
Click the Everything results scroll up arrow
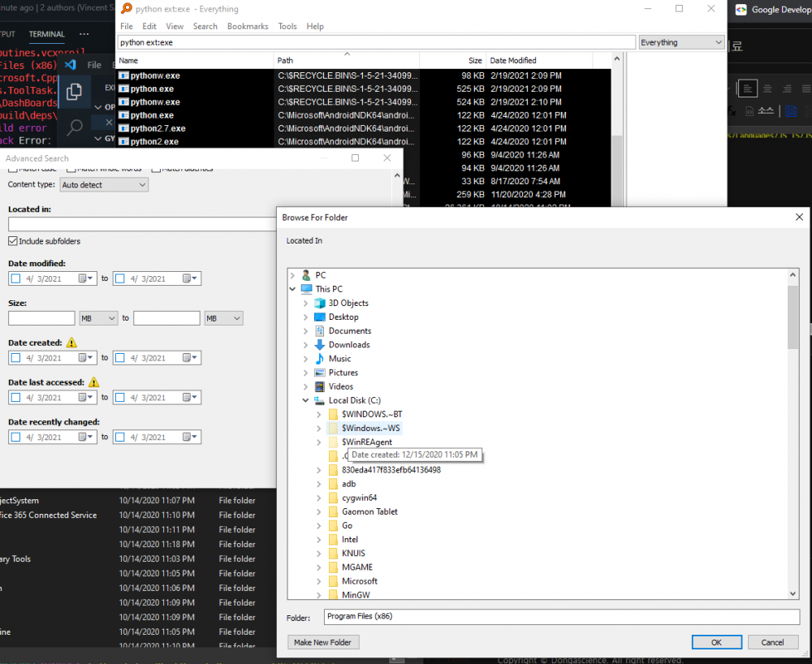[617, 59]
